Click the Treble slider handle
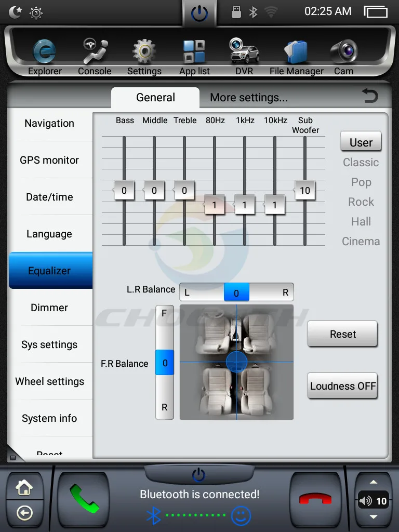 [184, 190]
